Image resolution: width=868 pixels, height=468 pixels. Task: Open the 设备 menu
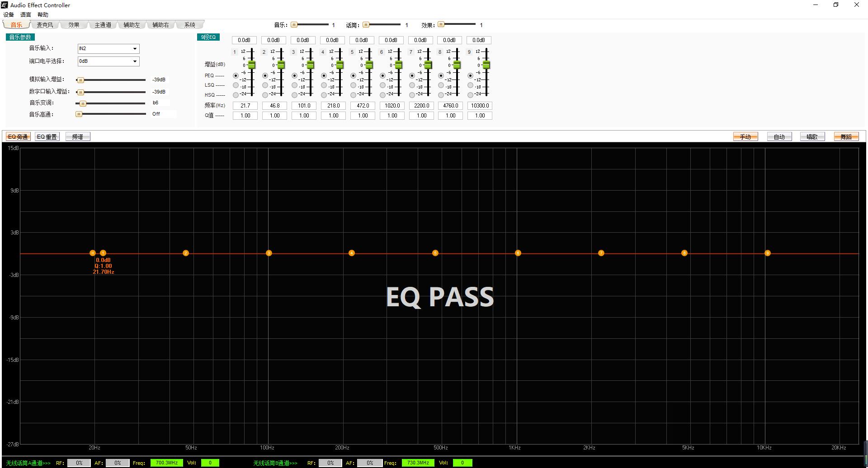point(9,15)
